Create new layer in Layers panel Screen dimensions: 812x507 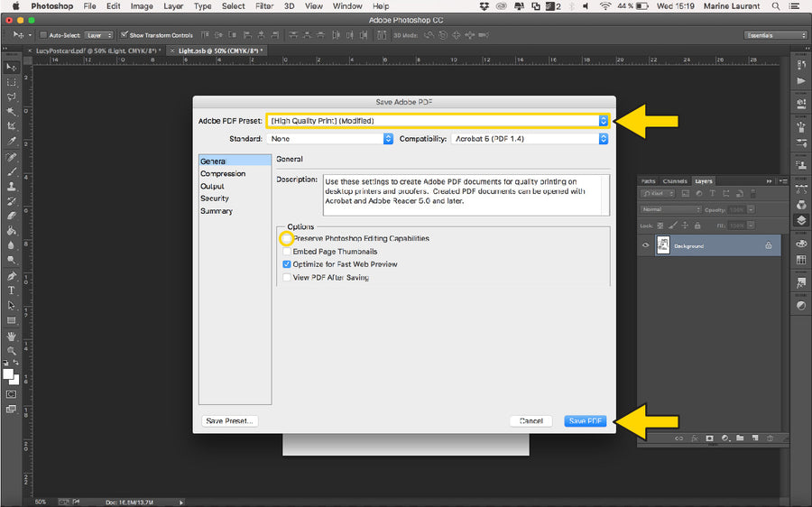(755, 438)
